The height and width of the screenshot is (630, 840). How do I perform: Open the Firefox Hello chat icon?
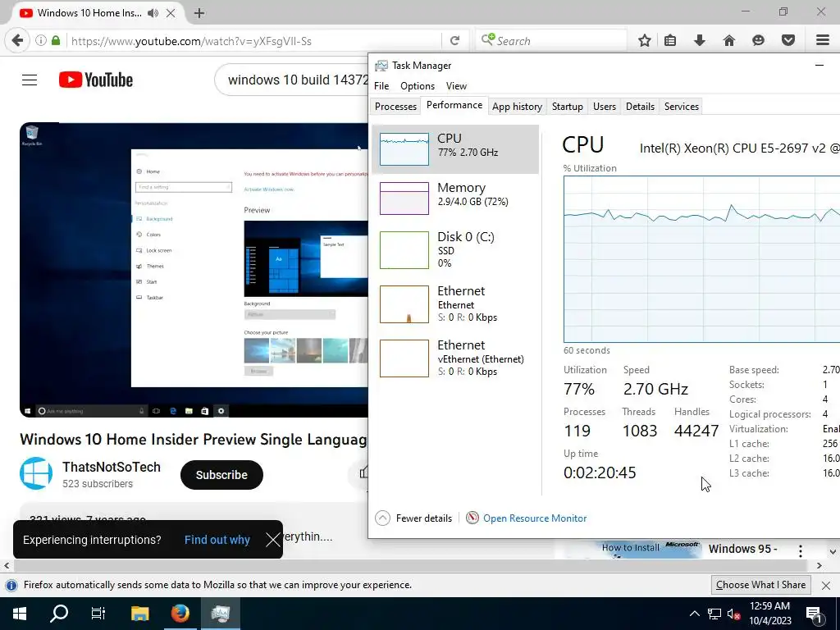point(758,41)
